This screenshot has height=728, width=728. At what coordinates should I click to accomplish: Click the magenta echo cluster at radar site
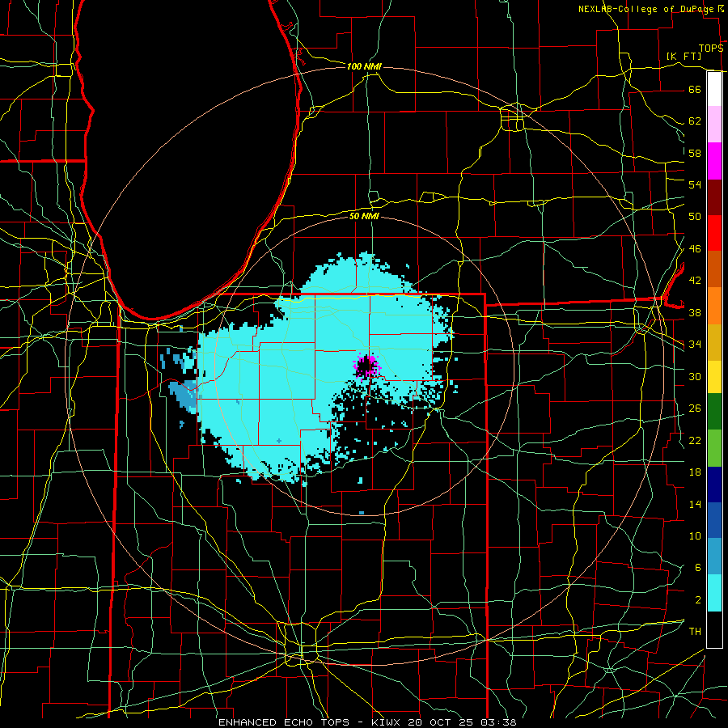(x=366, y=367)
